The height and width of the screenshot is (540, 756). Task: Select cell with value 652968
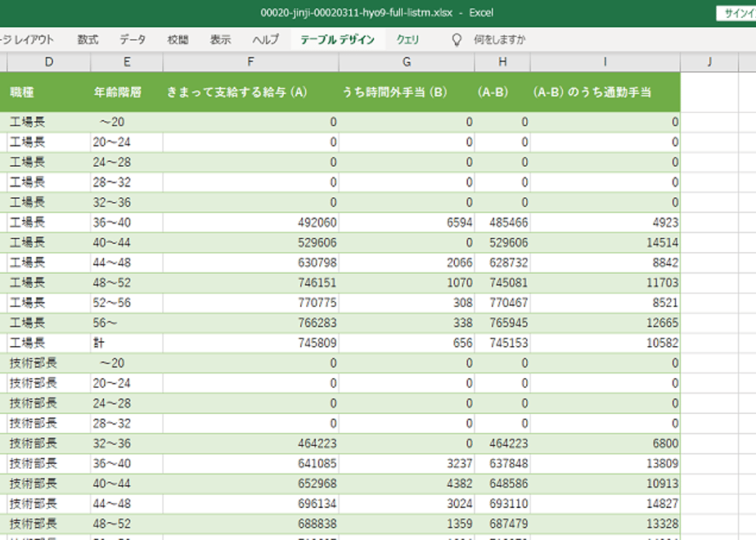pyautogui.click(x=250, y=484)
